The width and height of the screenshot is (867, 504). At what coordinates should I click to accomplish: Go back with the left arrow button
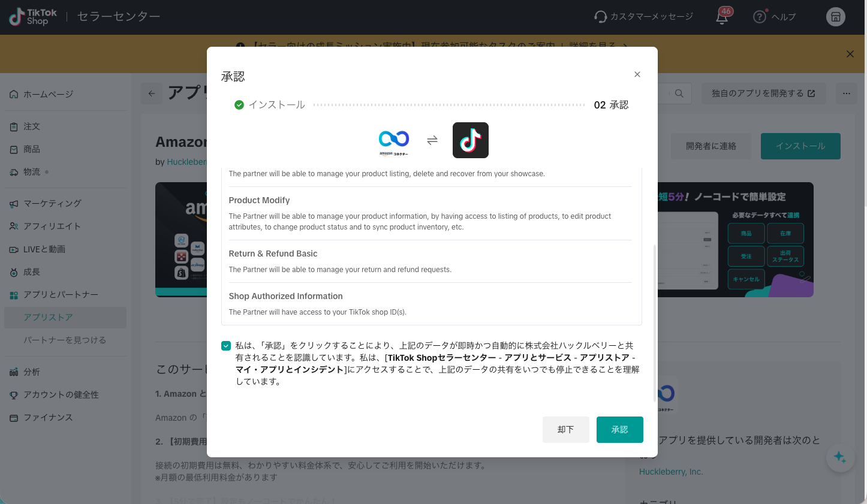point(152,93)
